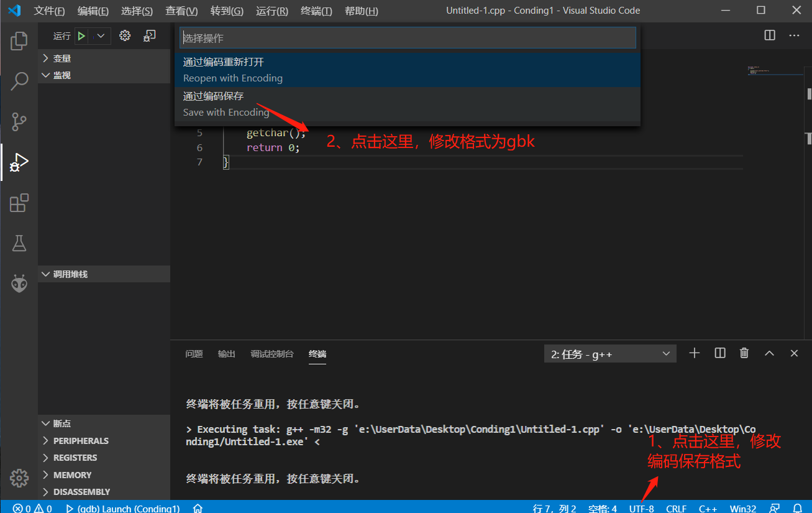The width and height of the screenshot is (812, 513).
Task: Click 空格: 4 indentation in status bar
Action: point(602,508)
